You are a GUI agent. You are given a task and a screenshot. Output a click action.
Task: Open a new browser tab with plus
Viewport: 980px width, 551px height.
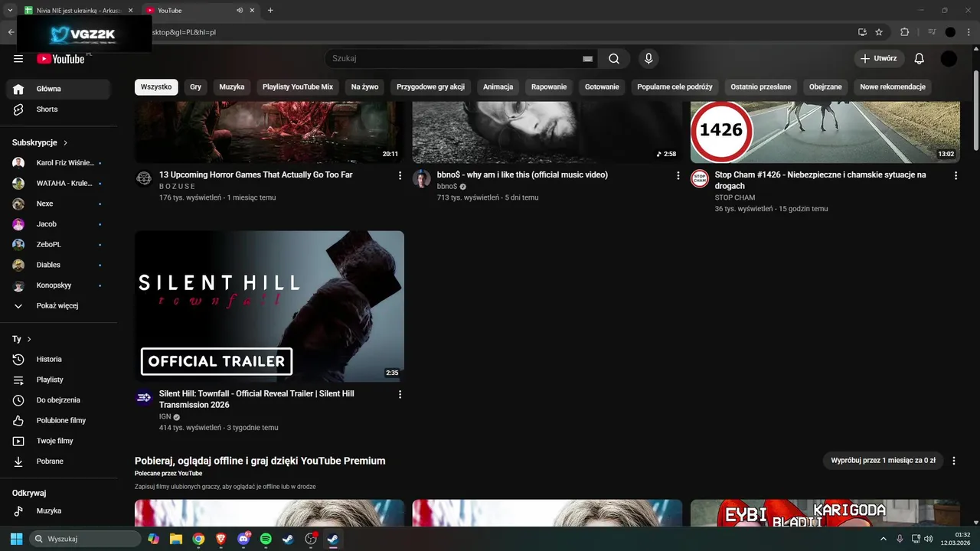click(270, 11)
